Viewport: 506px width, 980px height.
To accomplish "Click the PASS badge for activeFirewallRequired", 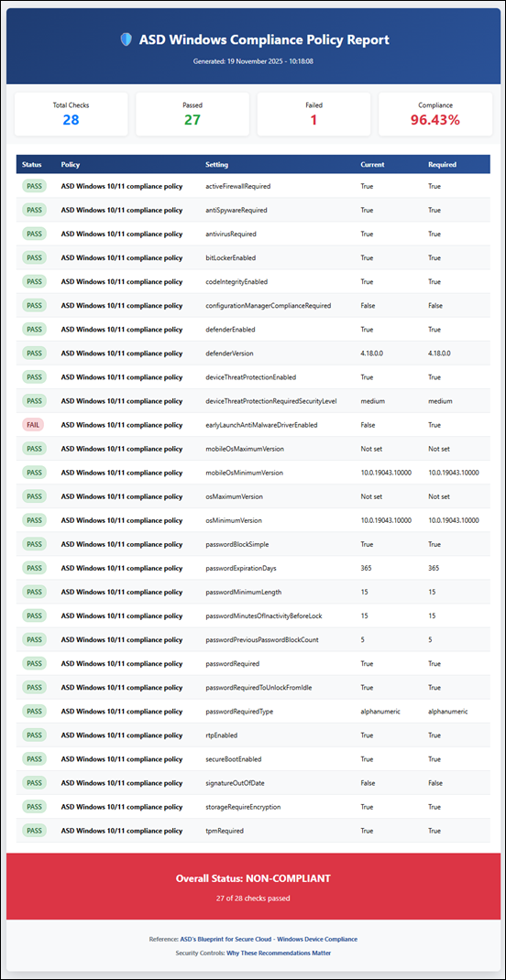I will [34, 186].
